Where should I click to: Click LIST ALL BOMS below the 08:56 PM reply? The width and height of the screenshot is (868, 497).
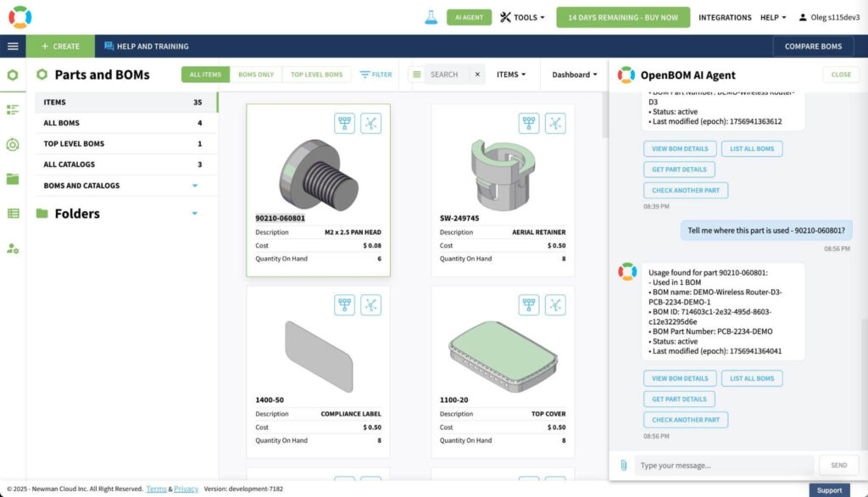(x=752, y=378)
